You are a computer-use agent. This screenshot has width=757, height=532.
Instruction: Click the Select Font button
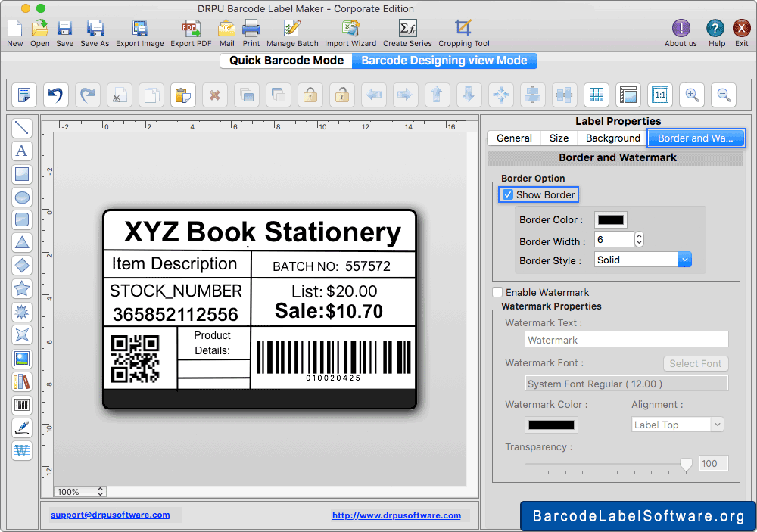[x=695, y=363]
